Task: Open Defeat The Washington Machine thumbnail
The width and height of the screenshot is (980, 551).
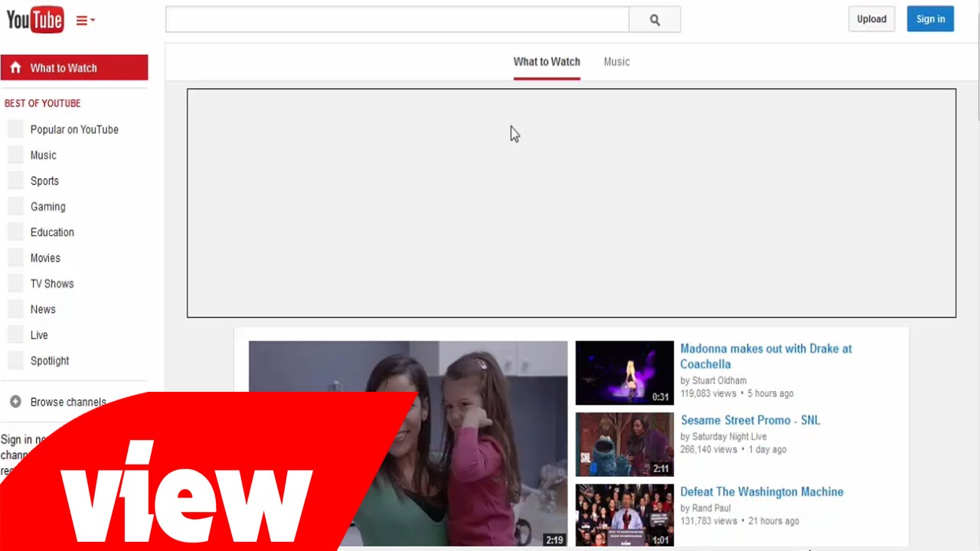Action: click(625, 515)
